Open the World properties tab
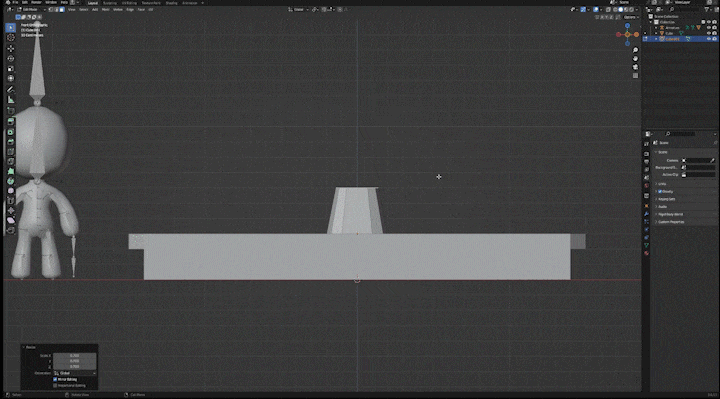This screenshot has height=399, width=720. pyautogui.click(x=647, y=185)
